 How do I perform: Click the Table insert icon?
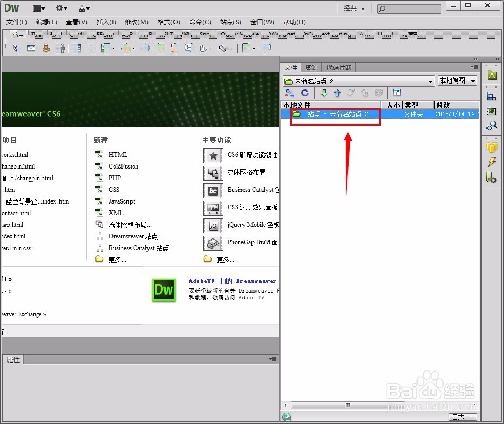(x=76, y=48)
